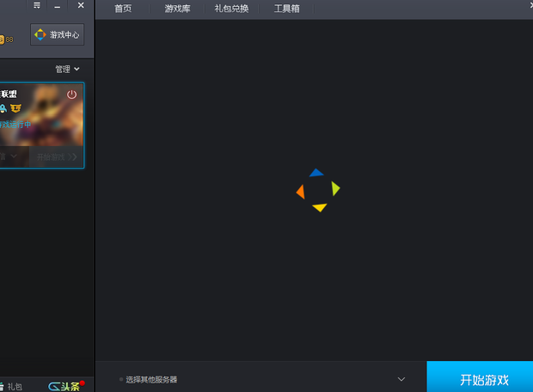Open the menu icon in the title bar
Viewport: 533px width, 392px height.
tap(37, 5)
